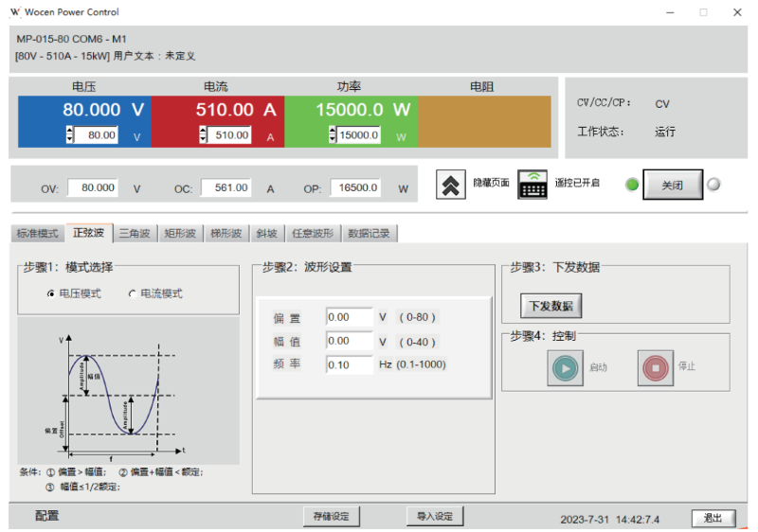Toggle output with the 关闭 button
This screenshot has height=532, width=758.
click(x=672, y=185)
